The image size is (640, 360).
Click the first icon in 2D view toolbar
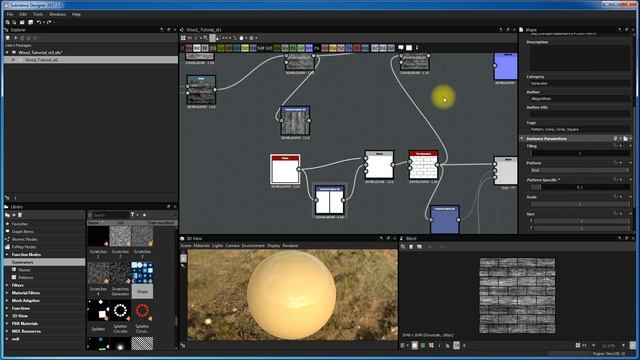click(403, 247)
